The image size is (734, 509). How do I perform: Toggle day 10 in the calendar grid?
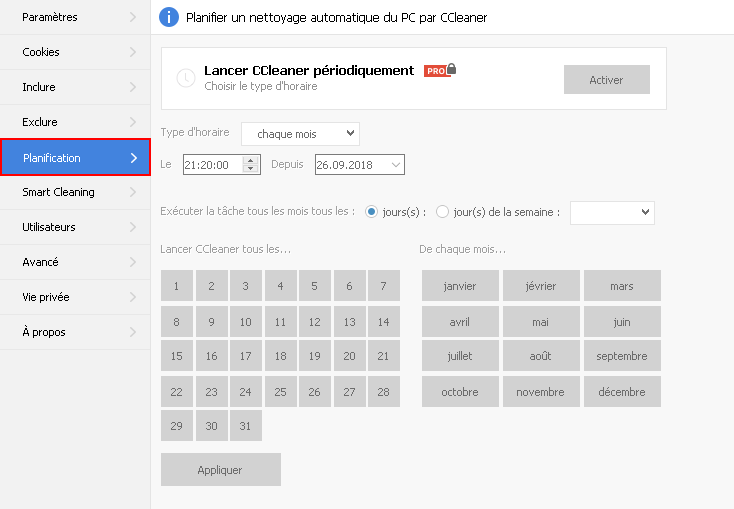245,322
